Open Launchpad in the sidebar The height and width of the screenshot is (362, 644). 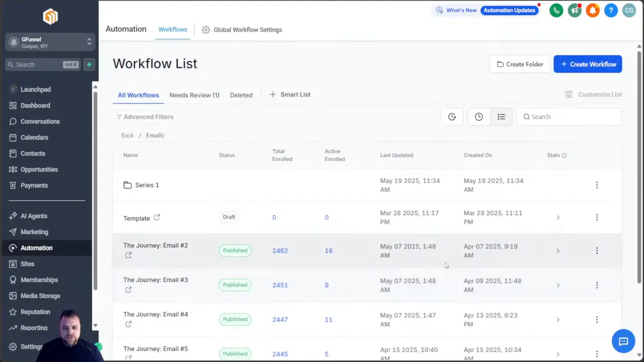(35, 89)
